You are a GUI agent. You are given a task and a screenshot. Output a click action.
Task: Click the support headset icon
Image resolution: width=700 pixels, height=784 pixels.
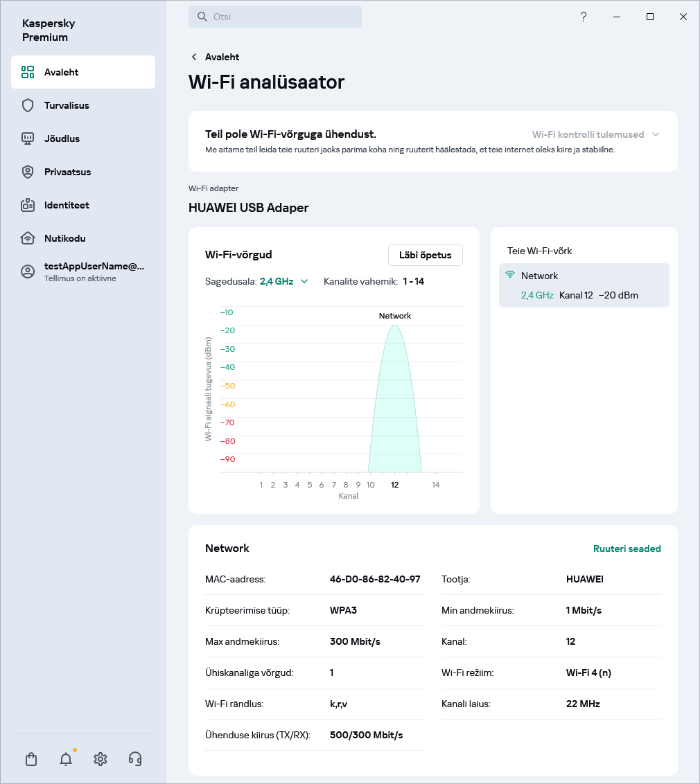coord(135,759)
